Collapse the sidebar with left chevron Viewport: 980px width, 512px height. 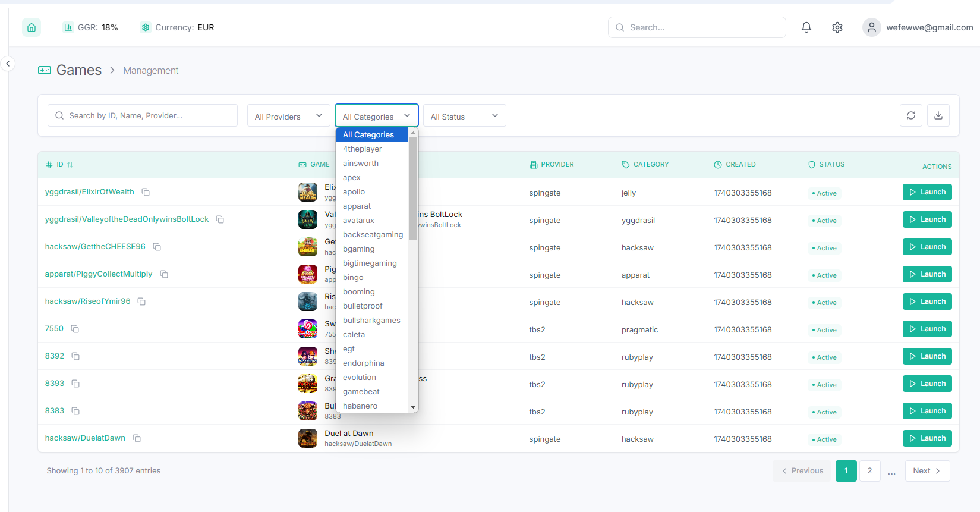click(x=8, y=64)
